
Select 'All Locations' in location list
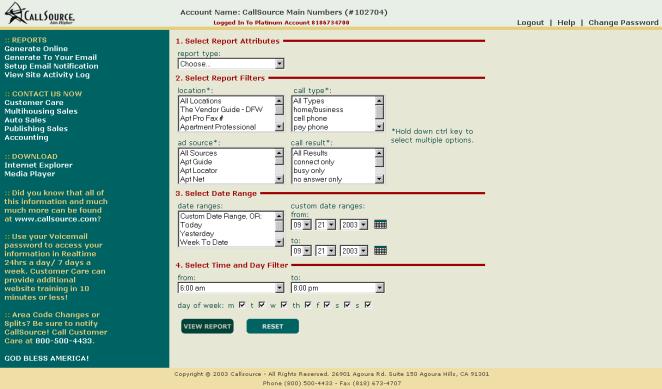227,101
